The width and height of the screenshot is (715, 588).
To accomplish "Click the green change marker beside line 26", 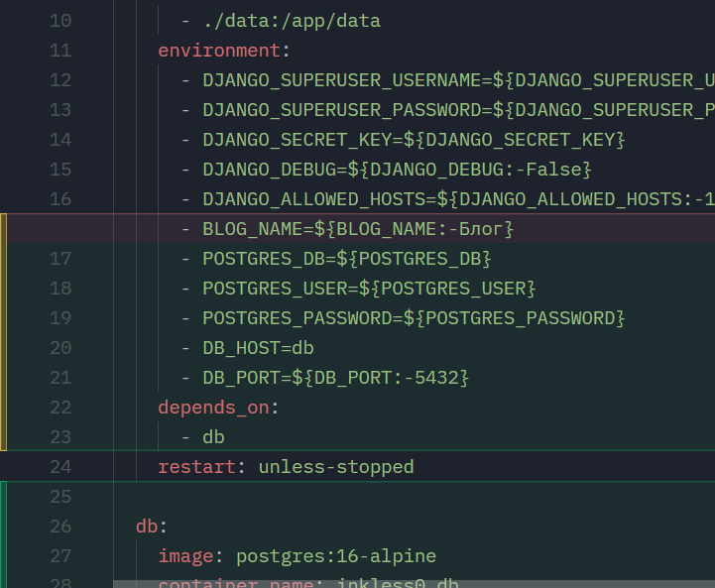I will [x=4, y=527].
